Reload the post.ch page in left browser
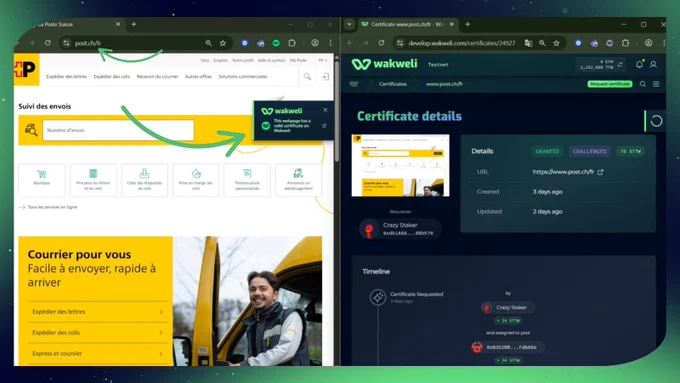 click(48, 43)
